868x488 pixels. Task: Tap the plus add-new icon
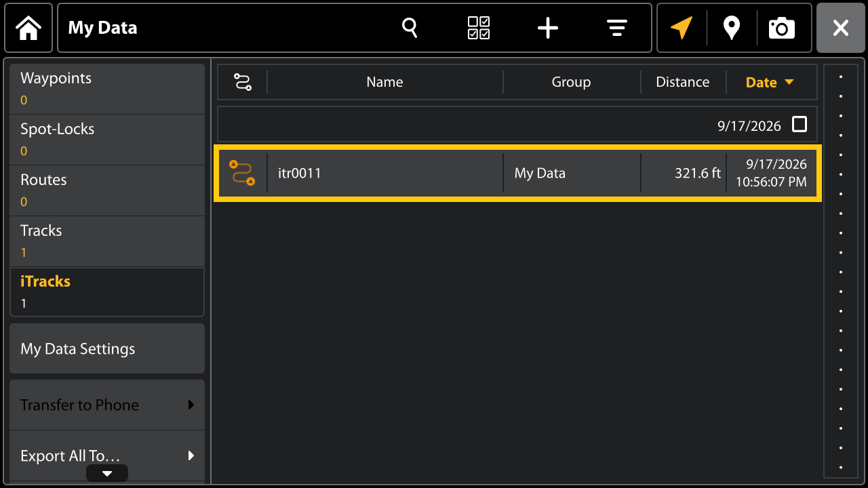coord(548,28)
